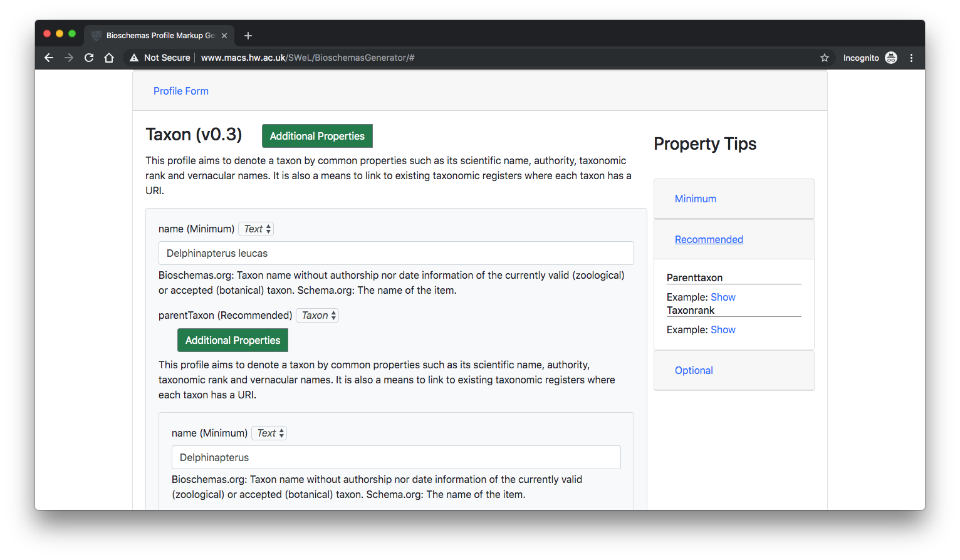Open Text type dropdown for Delphinapterus leucas name
This screenshot has width=960, height=560.
(256, 229)
